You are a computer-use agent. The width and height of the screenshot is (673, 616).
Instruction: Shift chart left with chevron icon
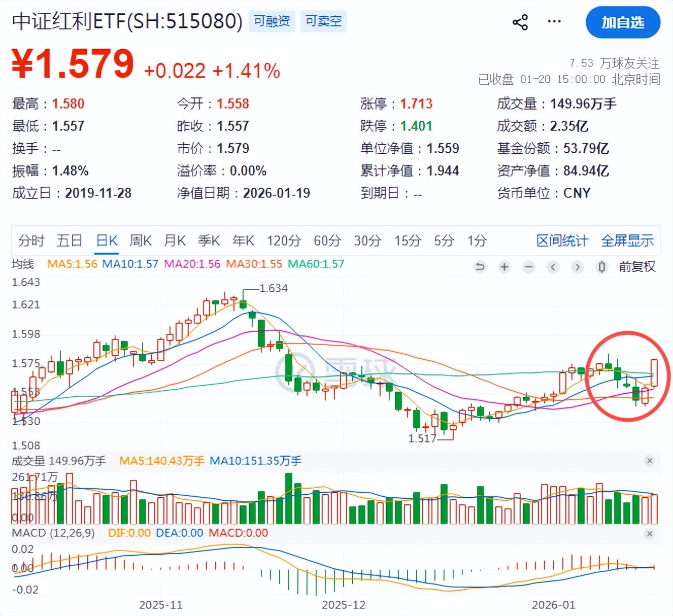[553, 266]
